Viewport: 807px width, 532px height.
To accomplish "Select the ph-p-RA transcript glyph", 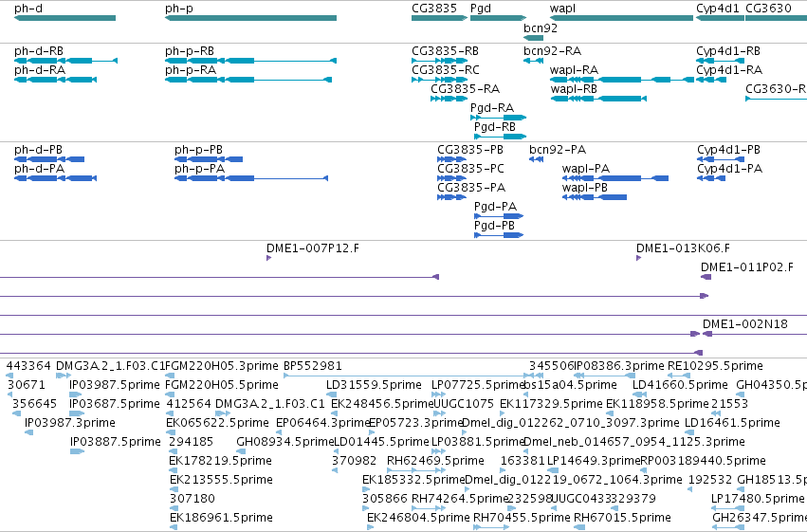I will coord(248,80).
